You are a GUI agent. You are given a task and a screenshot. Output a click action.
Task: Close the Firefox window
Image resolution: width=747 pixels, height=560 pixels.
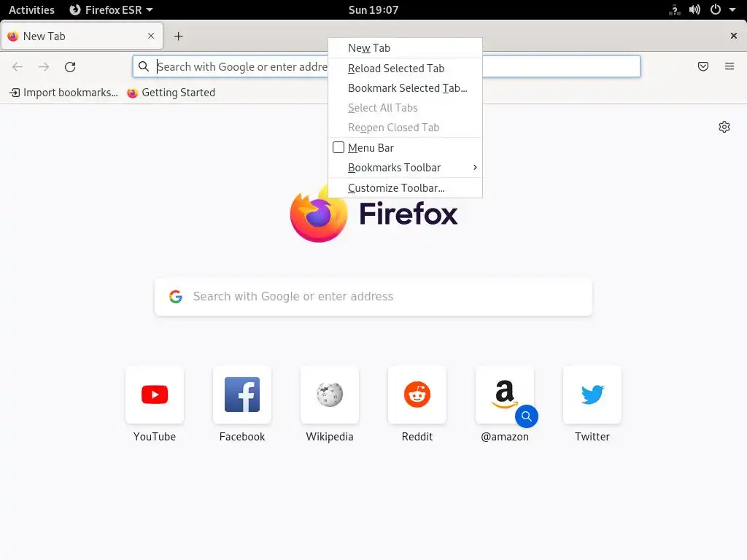(x=734, y=36)
